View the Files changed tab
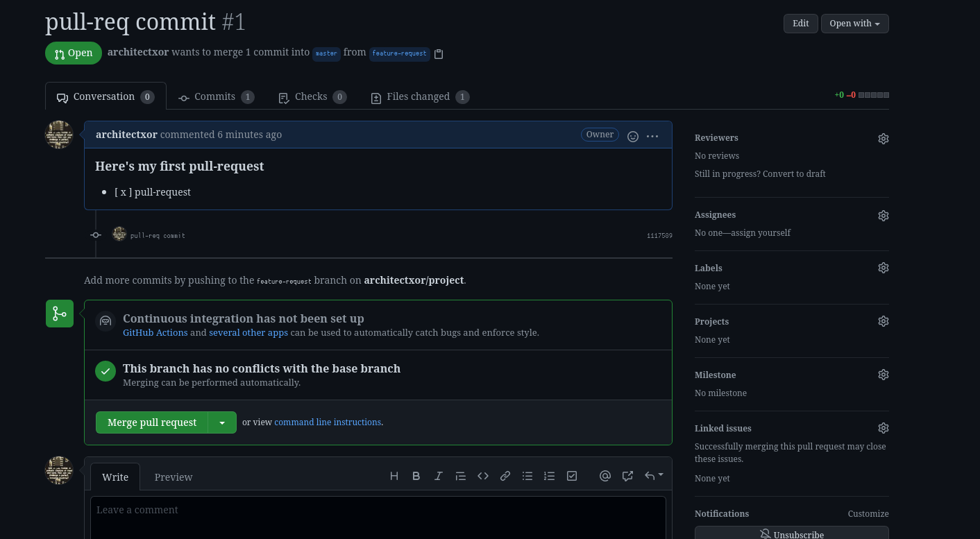This screenshot has width=980, height=539. pos(420,97)
